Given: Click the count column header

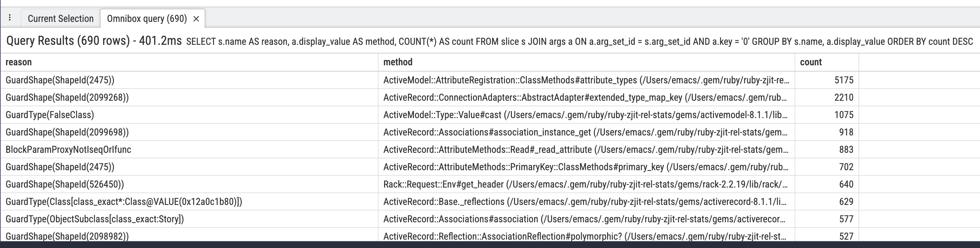Looking at the screenshot, I should [811, 62].
